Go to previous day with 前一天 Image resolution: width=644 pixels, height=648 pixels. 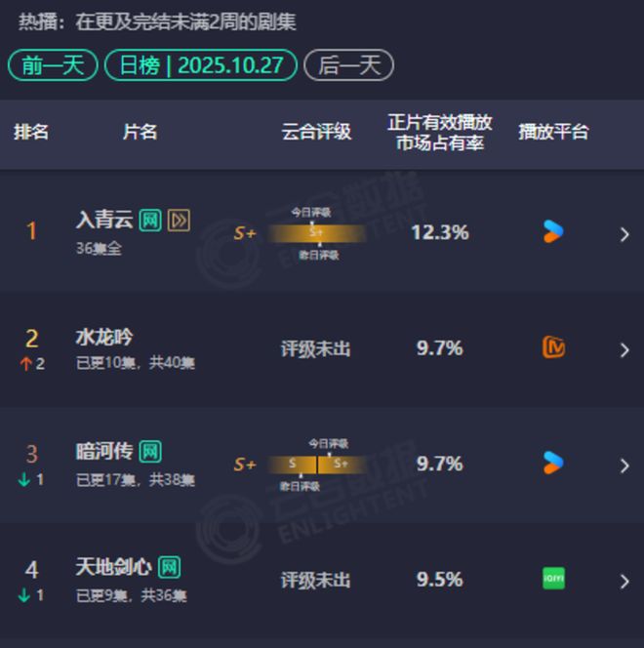point(53,65)
